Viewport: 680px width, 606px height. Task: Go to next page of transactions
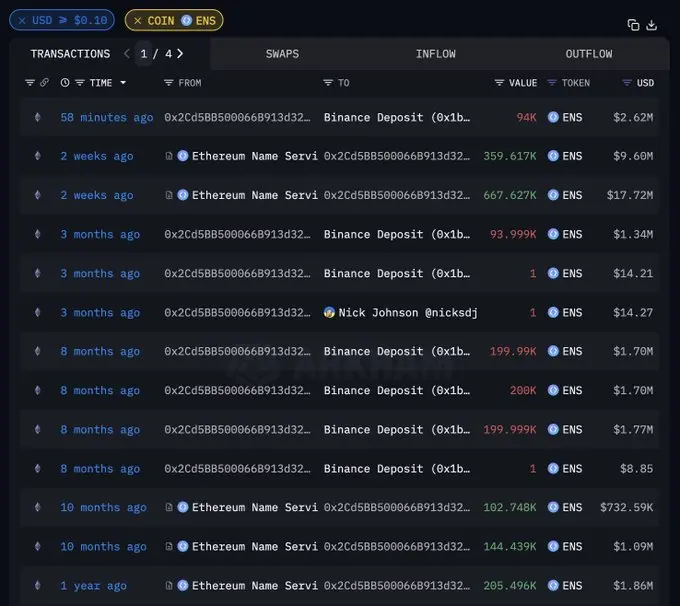pos(179,54)
